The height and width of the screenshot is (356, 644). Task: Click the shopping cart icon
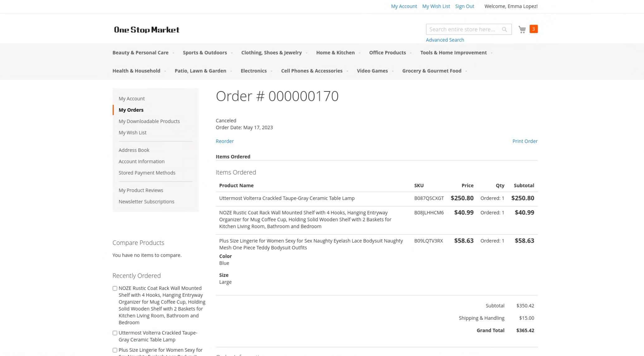pyautogui.click(x=522, y=29)
